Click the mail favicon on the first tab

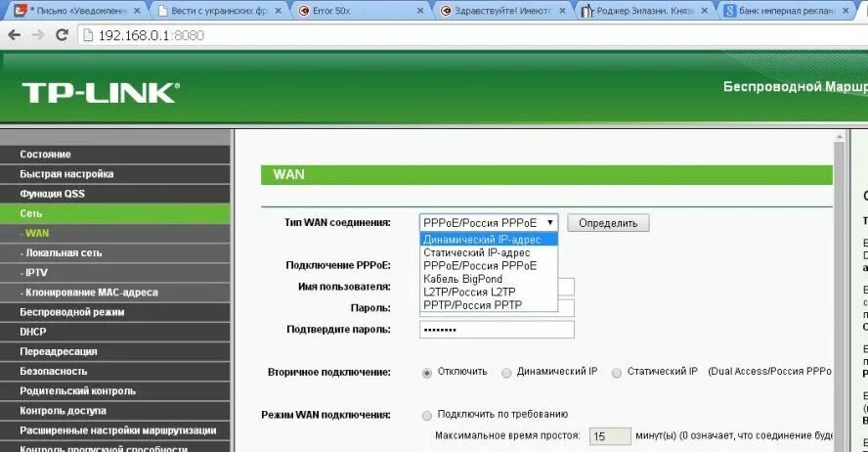20,10
